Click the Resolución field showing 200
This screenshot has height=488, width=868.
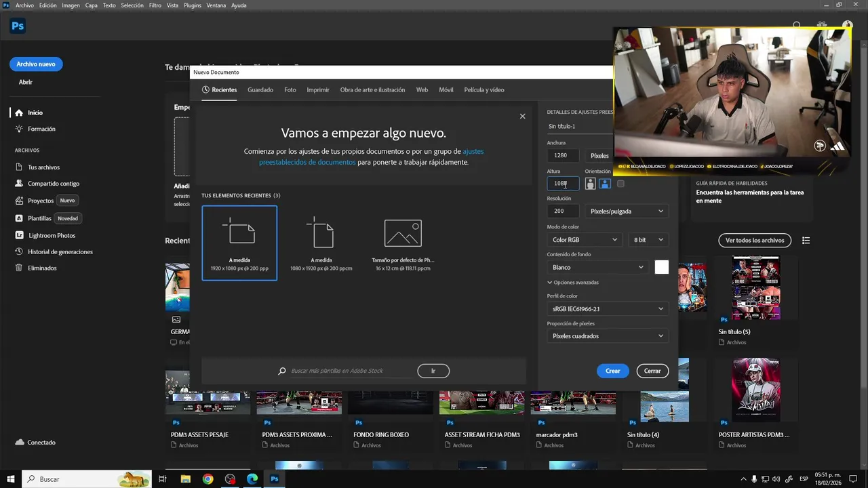(x=563, y=211)
